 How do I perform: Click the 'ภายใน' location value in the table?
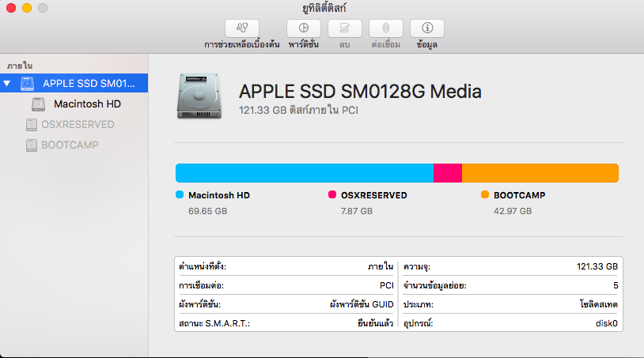click(x=381, y=266)
